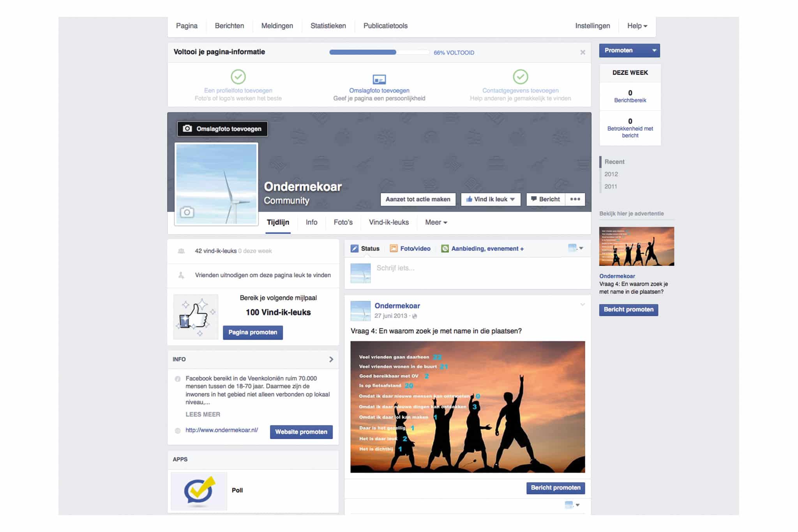Open the identity selector below Bericht promoten
Screen dimensions: 798x532
tap(572, 505)
